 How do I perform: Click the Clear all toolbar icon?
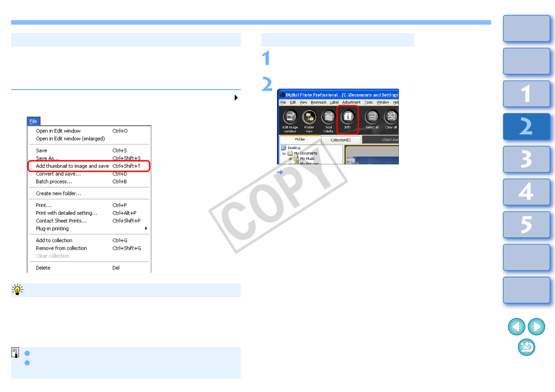point(391,118)
